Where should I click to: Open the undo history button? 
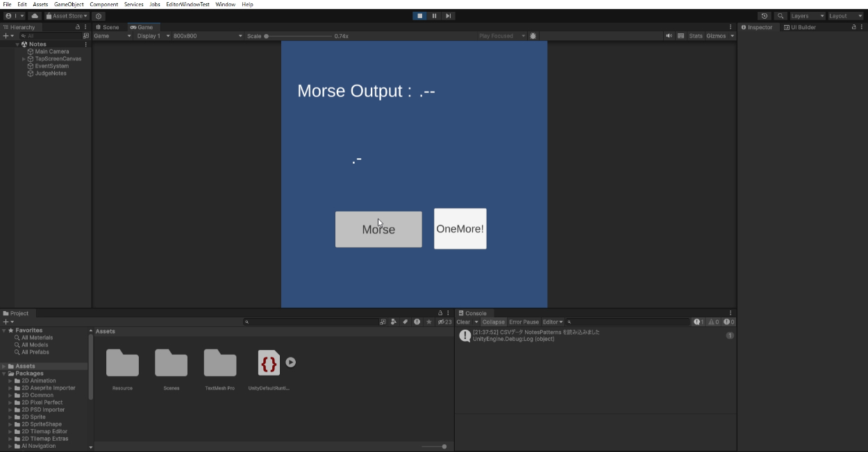(765, 16)
